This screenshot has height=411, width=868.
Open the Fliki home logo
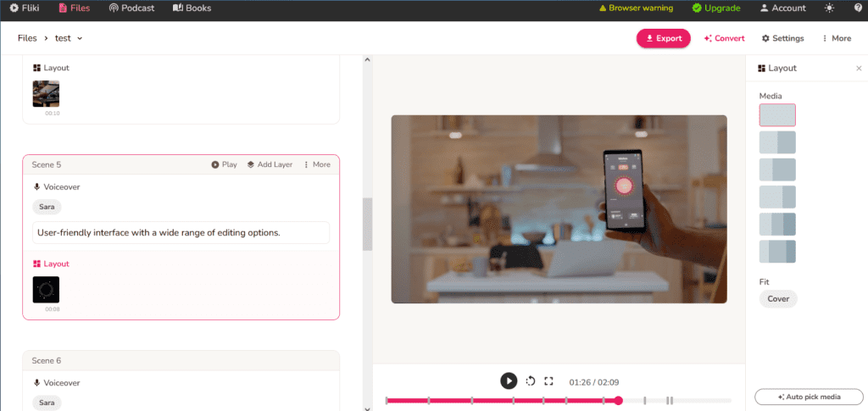[x=25, y=8]
